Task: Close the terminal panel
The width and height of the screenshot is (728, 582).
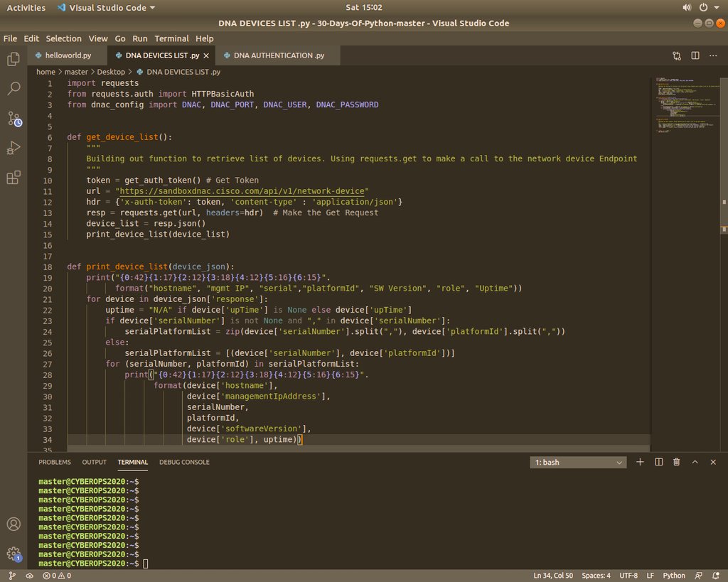Action: pos(713,462)
